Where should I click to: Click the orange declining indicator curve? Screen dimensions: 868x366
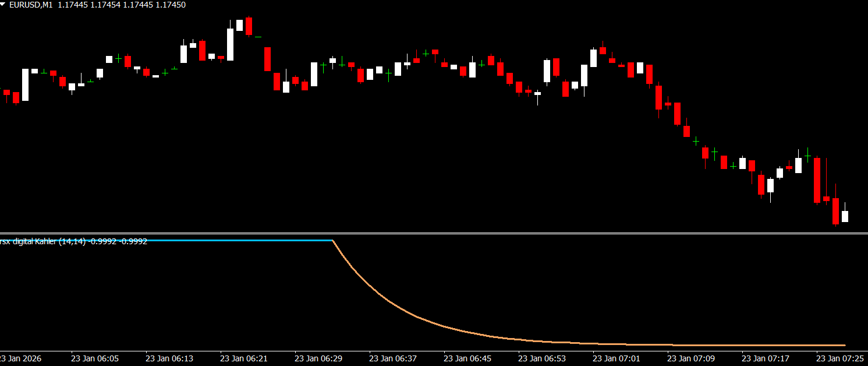coord(408,315)
